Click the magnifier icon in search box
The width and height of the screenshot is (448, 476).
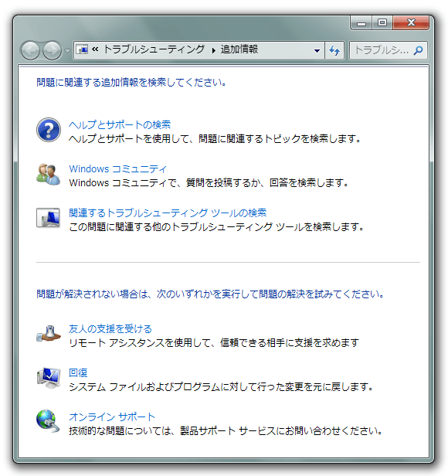(x=418, y=50)
